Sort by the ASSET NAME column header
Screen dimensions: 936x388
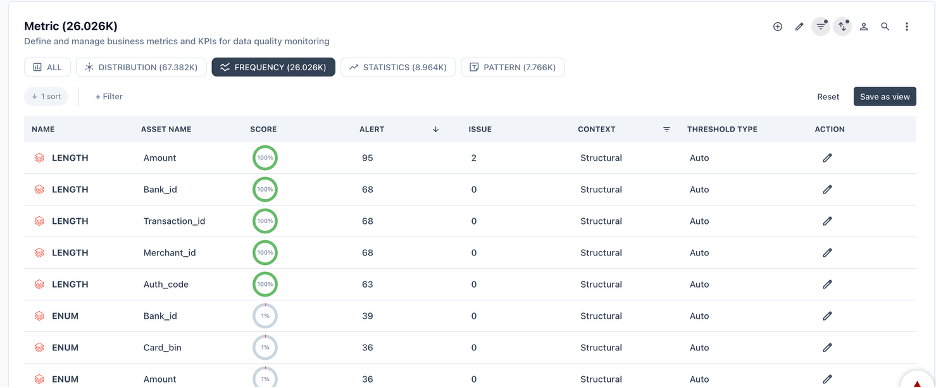point(166,129)
